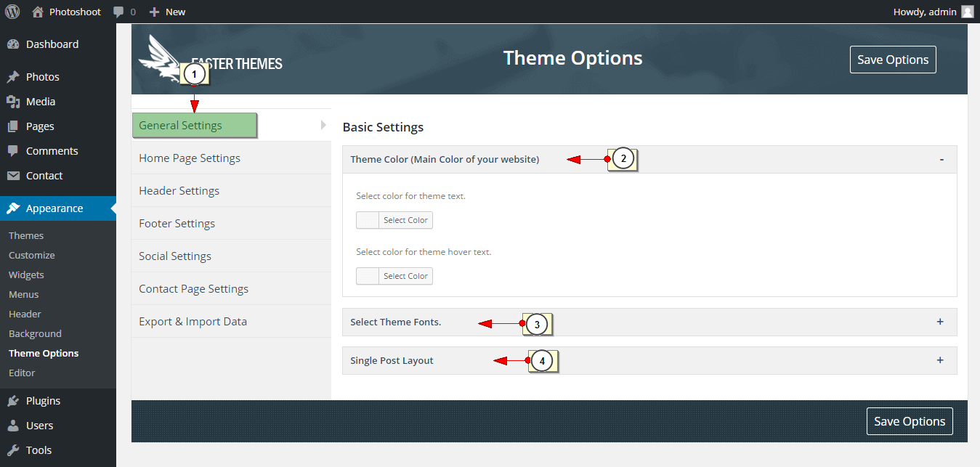Click the theme text color swatch
Image resolution: width=980 pixels, height=467 pixels.
pos(368,220)
